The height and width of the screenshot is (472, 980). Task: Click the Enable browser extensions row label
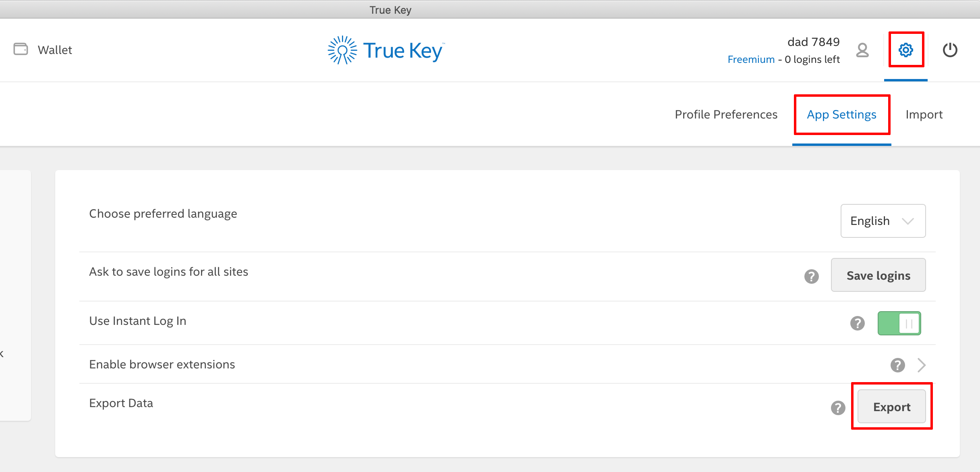[162, 364]
